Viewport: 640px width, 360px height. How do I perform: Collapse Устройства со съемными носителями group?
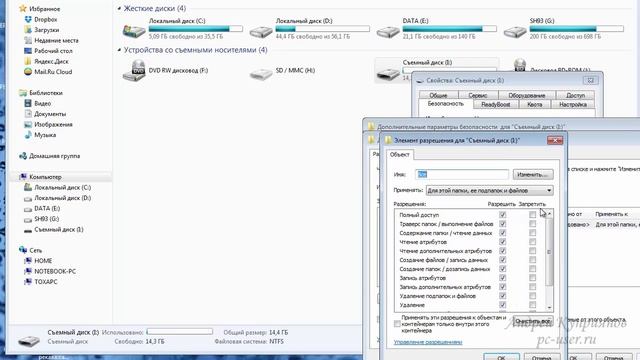point(119,50)
